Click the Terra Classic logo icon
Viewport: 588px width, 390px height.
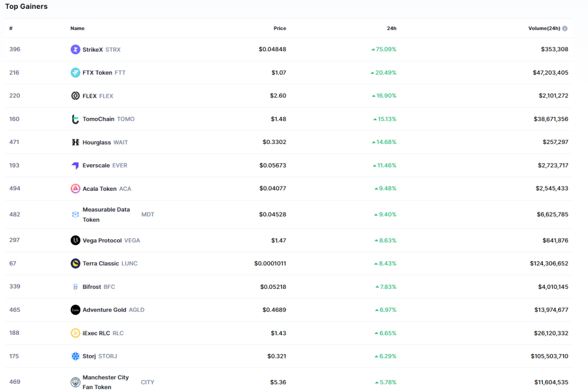click(75, 263)
